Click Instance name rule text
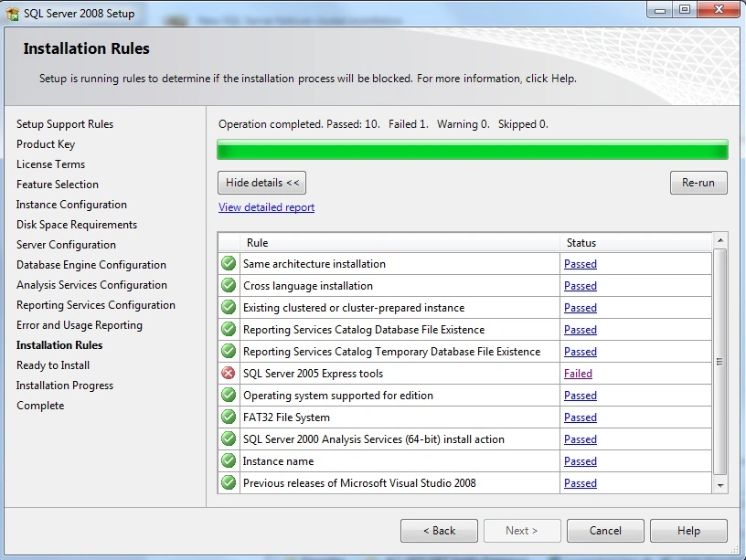This screenshot has height=560, width=746. click(278, 461)
